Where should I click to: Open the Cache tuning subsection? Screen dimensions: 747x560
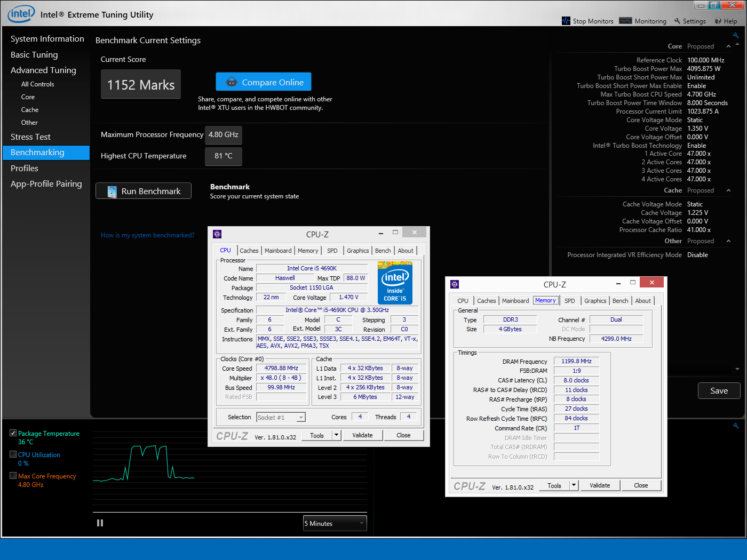click(x=30, y=110)
